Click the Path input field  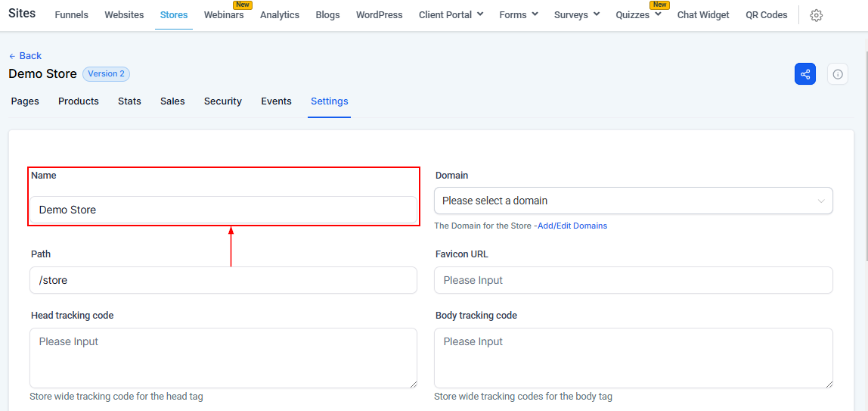click(223, 280)
